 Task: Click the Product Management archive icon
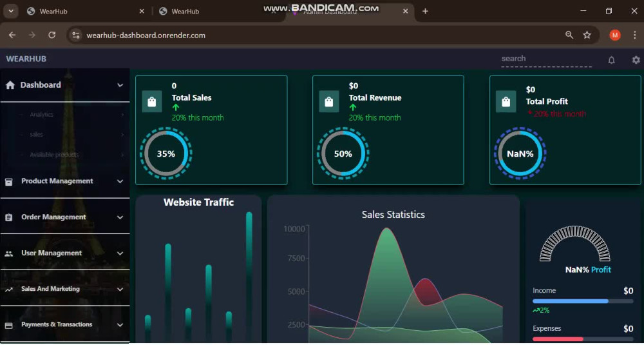pyautogui.click(x=9, y=181)
